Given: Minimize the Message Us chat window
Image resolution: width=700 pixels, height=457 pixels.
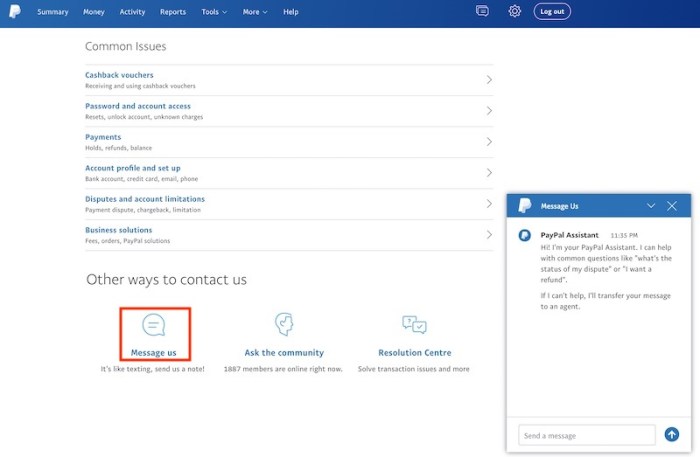Looking at the screenshot, I should [x=651, y=206].
